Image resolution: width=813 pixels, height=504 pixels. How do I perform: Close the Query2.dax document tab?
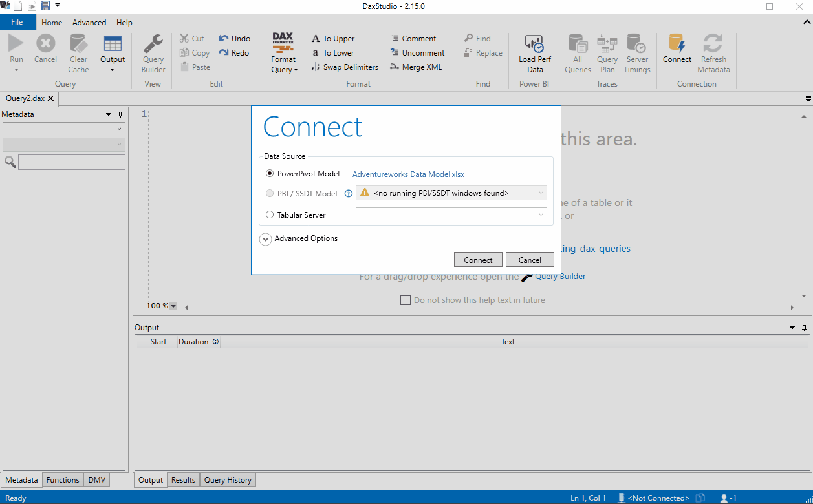click(x=50, y=98)
